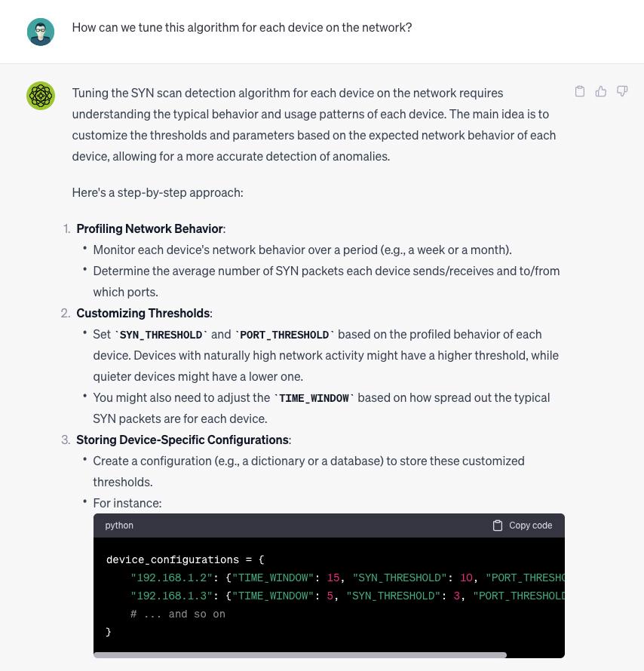The height and width of the screenshot is (671, 644).
Task: Click the inline TIME_WINDOW code term
Action: click(314, 398)
